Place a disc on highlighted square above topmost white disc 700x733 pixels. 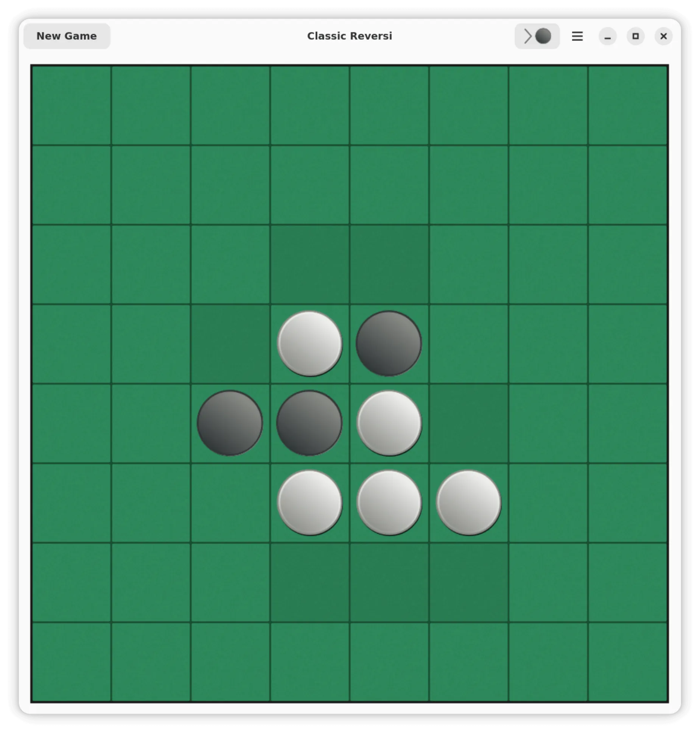310,264
